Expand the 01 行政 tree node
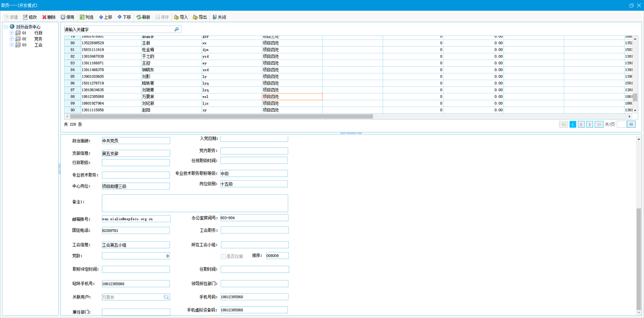The width and height of the screenshot is (644, 318). tap(12, 33)
